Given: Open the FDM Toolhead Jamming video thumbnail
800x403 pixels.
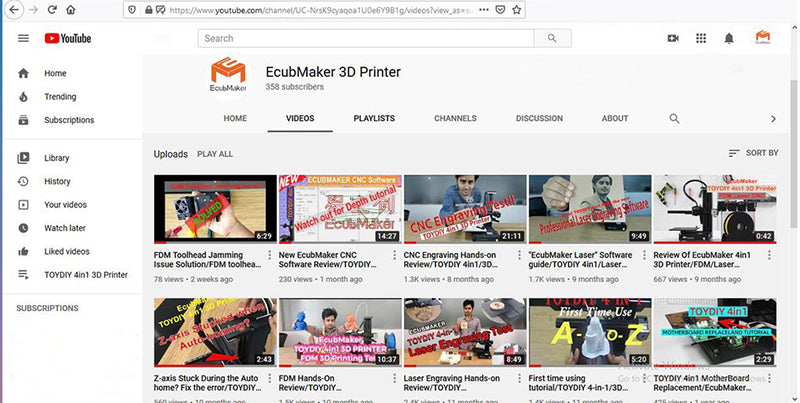Looking at the screenshot, I should point(215,209).
